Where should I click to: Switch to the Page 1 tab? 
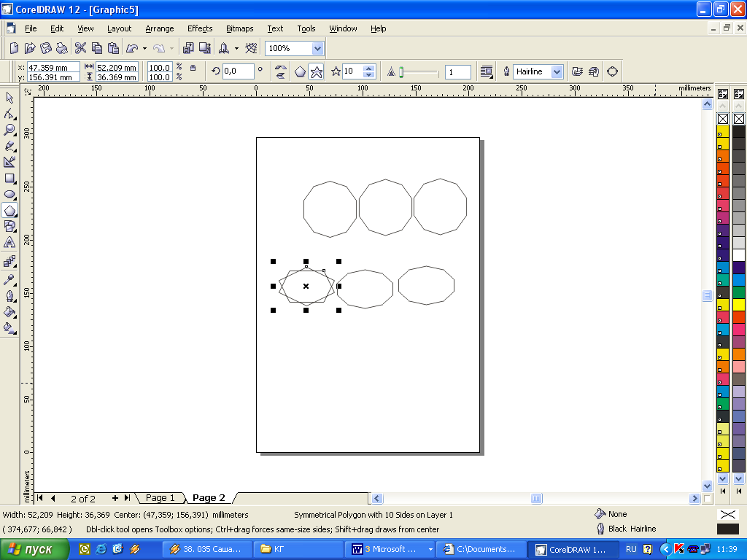click(160, 498)
